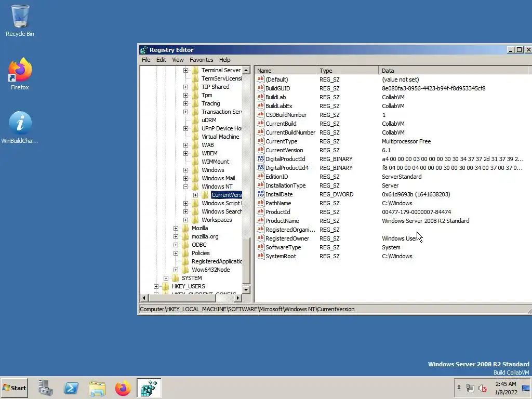Click the Data column header
This screenshot has width=532, height=399.
(453, 71)
